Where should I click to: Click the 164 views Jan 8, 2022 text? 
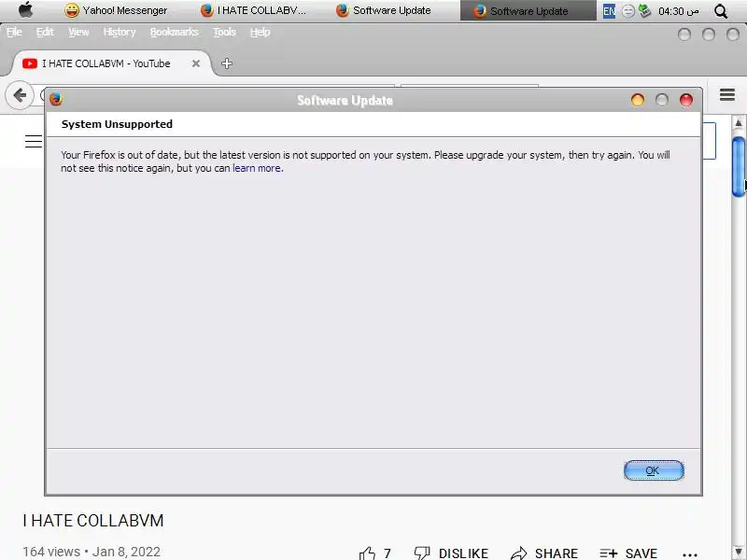[91, 552]
